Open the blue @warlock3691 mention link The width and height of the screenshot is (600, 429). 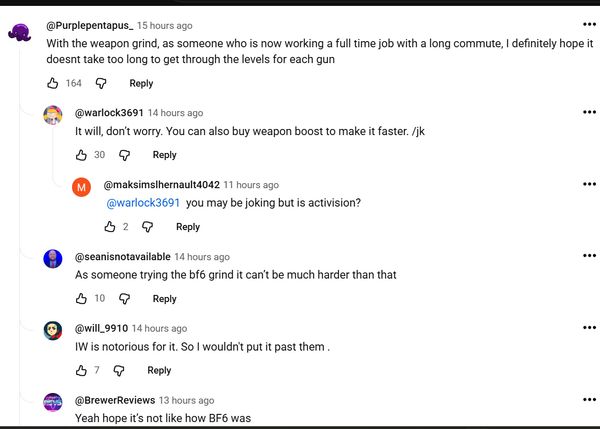tap(143, 203)
